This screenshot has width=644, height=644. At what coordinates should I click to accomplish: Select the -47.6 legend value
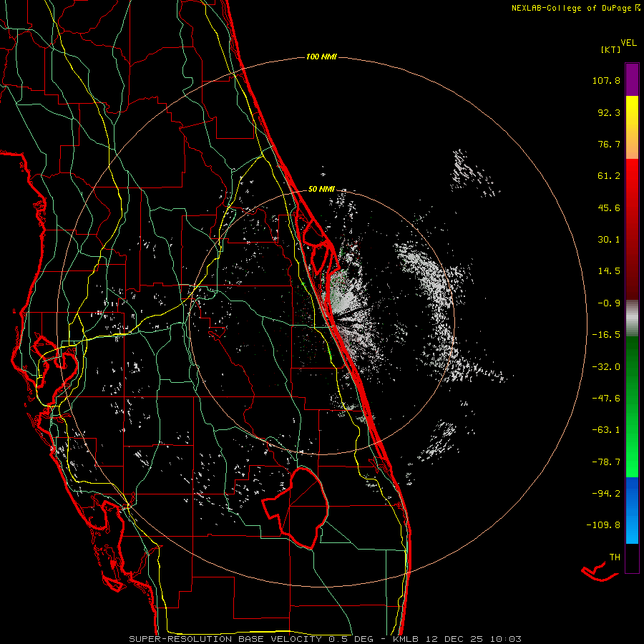(606, 399)
